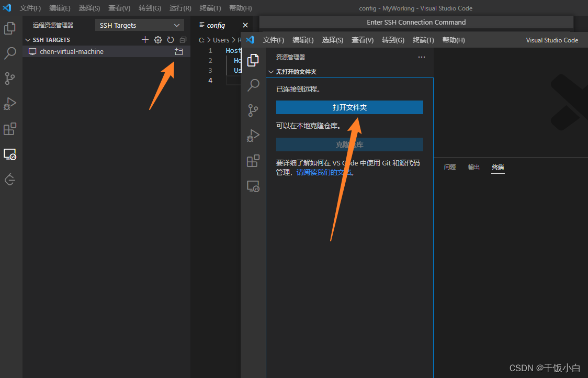The image size is (588, 378).
Task: Open Search in the left VS Code activity bar
Action: point(10,53)
